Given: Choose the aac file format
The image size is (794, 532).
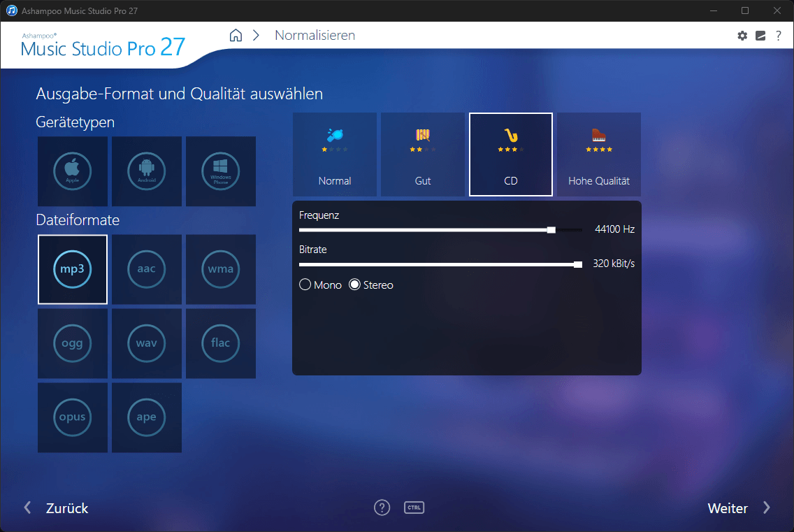Looking at the screenshot, I should (x=146, y=269).
